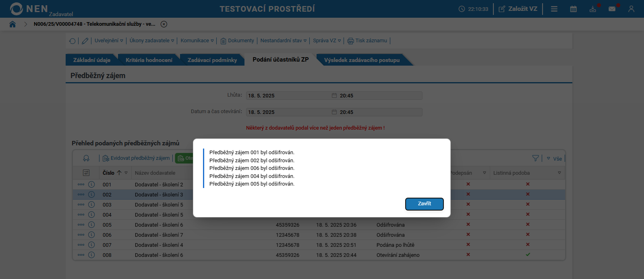Click status Podána po lhůtě
Image resolution: width=644 pixels, height=279 pixels.
point(396,245)
